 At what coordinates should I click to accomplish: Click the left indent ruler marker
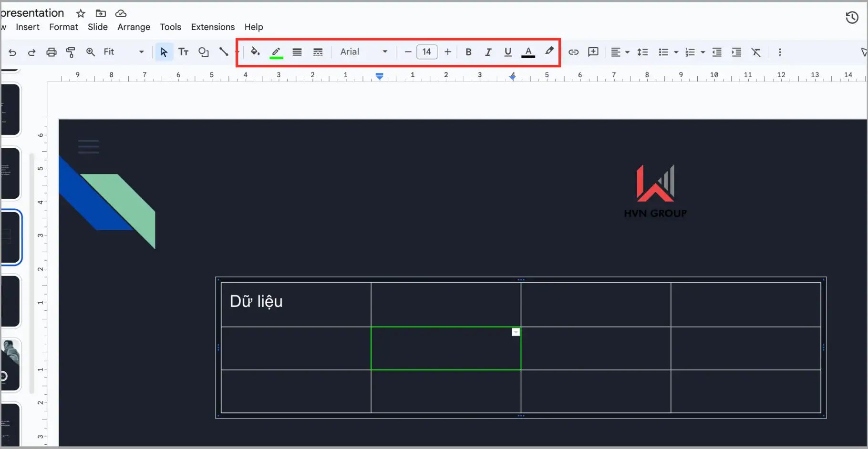(x=380, y=76)
